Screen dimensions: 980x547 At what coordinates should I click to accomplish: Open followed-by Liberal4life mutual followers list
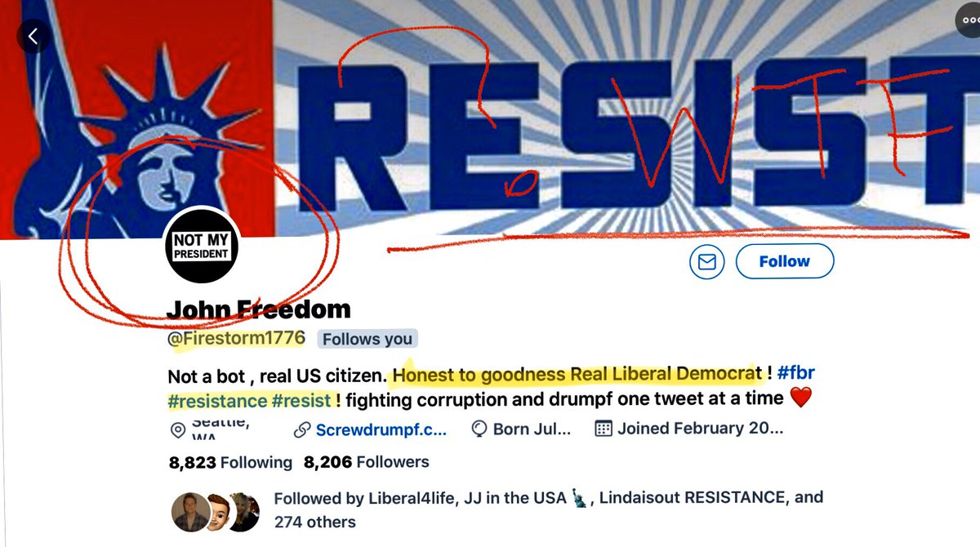pos(548,509)
